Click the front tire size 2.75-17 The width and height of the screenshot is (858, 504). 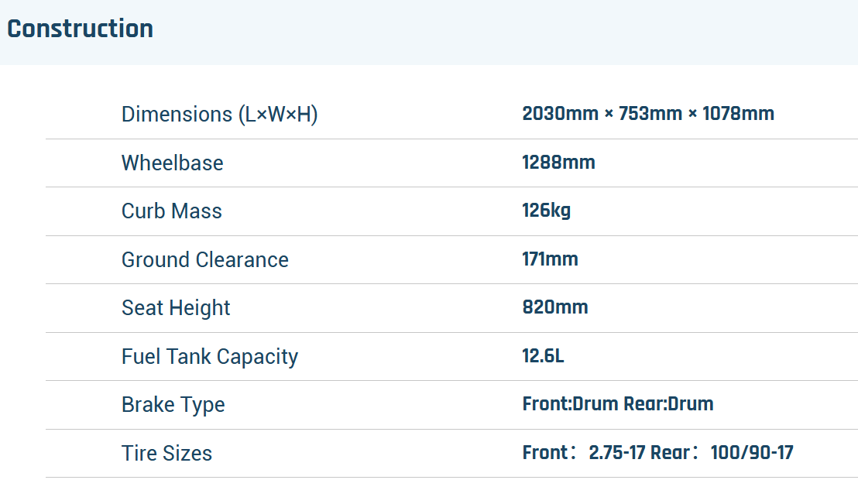point(616,453)
